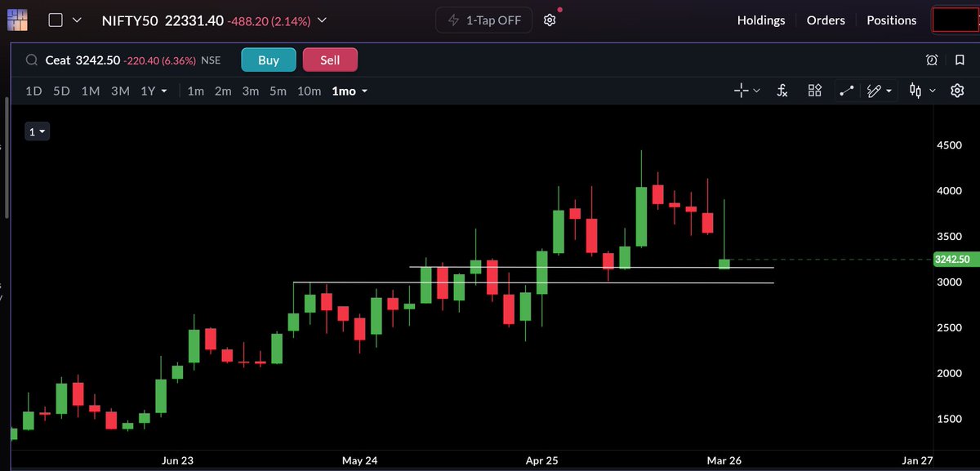
Task: Click the Apr 25 date label
Action: 543,460
